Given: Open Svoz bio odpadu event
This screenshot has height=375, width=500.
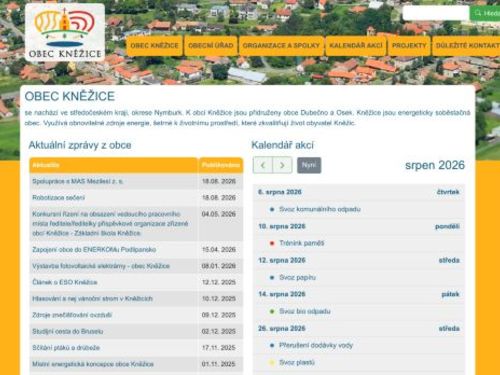Looking at the screenshot, I should point(305,311).
